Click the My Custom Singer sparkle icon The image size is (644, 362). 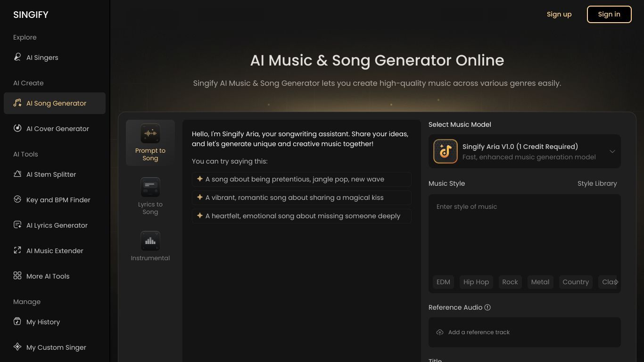[x=17, y=347]
